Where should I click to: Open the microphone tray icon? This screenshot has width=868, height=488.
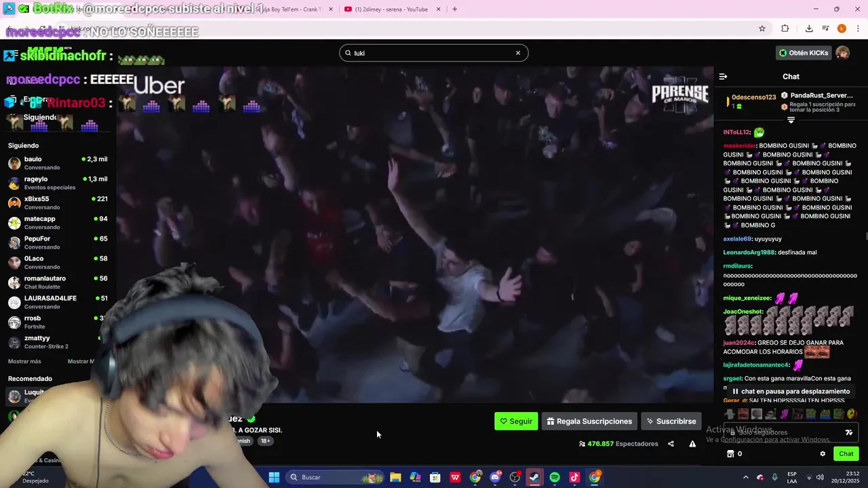[x=774, y=477]
